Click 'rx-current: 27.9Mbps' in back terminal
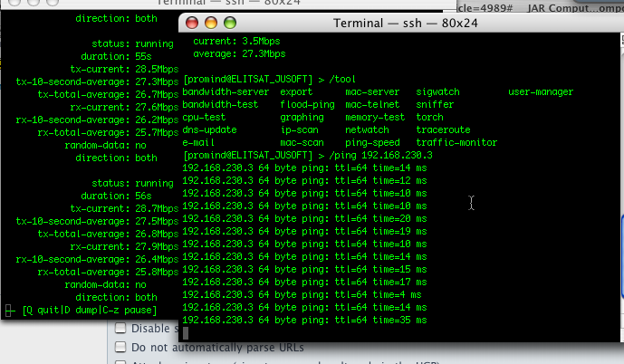 coord(124,247)
